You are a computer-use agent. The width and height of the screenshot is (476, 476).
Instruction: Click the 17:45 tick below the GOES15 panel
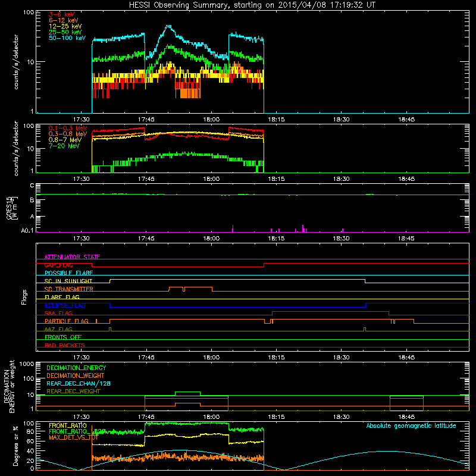coord(146,239)
